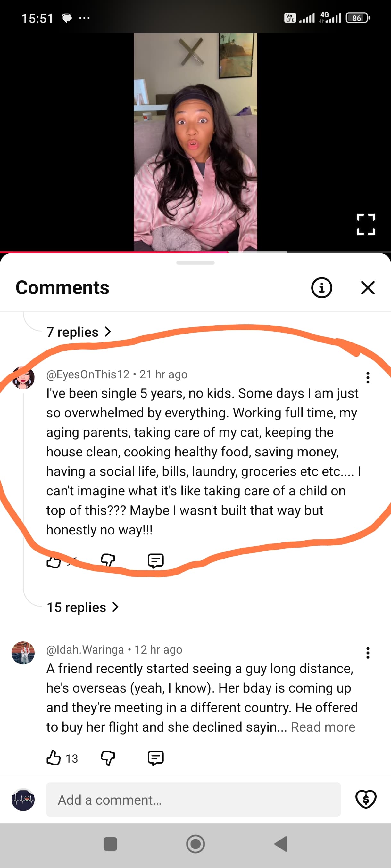
Task: Tap the fullscreen video icon
Action: tap(366, 224)
